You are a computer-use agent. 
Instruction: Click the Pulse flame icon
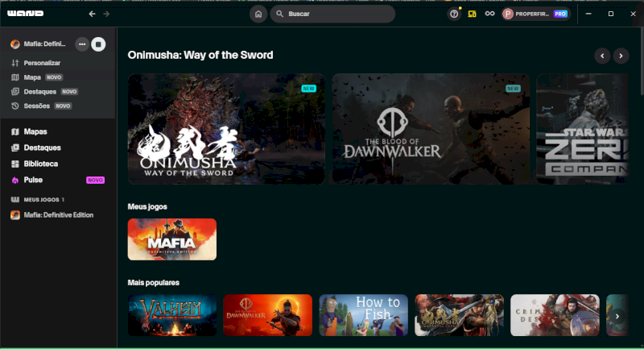[x=15, y=180]
